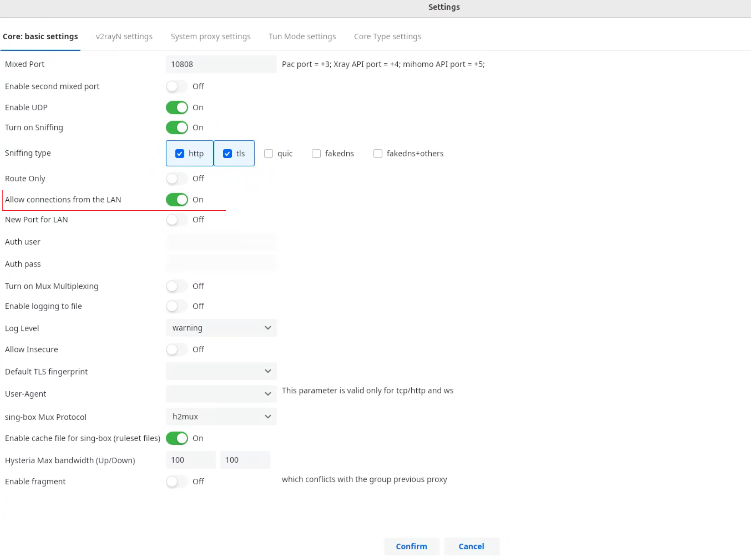This screenshot has width=751, height=560.
Task: Uncheck the tls sniffing type checkbox
Action: [227, 154]
